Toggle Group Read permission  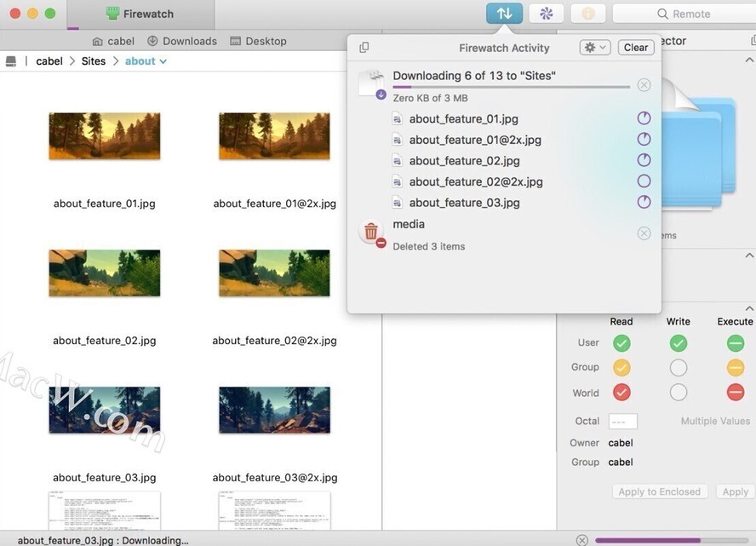[621, 367]
